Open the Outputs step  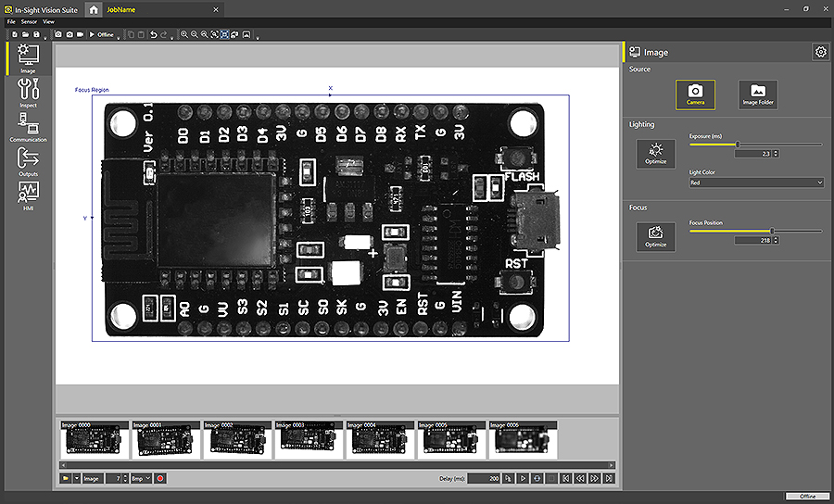[28, 161]
